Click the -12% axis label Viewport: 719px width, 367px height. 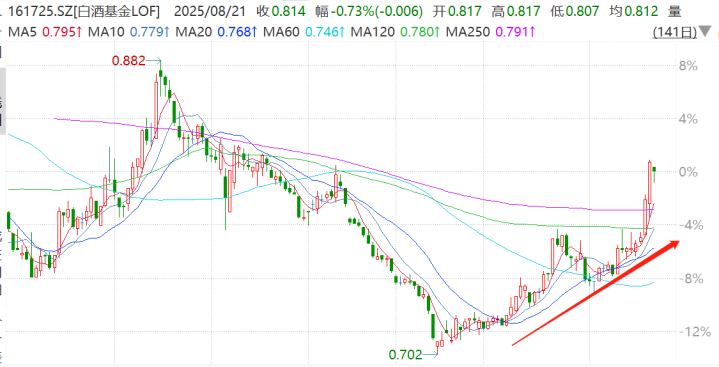(693, 331)
